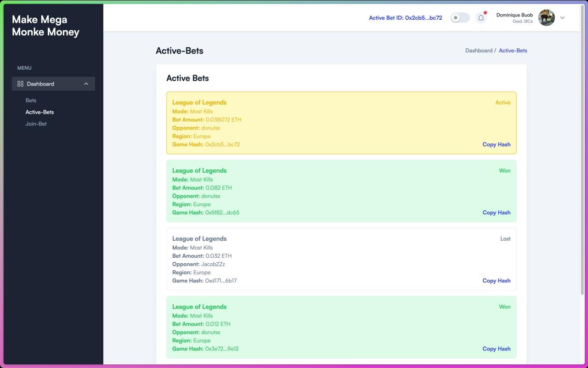This screenshot has width=588, height=368.
Task: Click game hash 0xd171...6b17
Action: tap(221, 281)
